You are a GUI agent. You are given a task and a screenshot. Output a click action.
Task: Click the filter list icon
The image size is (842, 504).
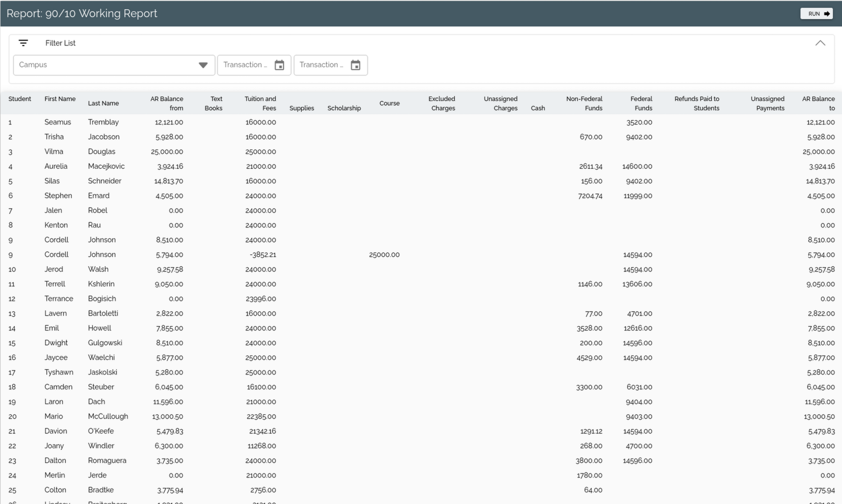coord(23,43)
